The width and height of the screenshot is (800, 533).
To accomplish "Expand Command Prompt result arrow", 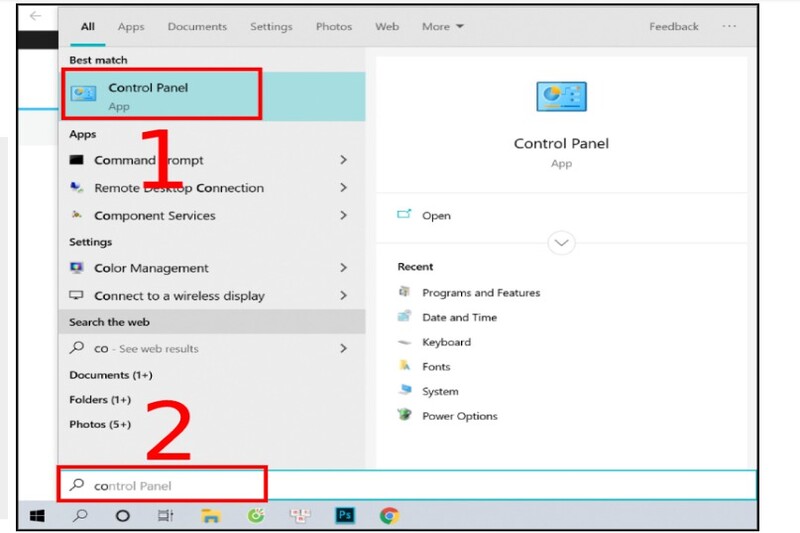I will click(343, 160).
